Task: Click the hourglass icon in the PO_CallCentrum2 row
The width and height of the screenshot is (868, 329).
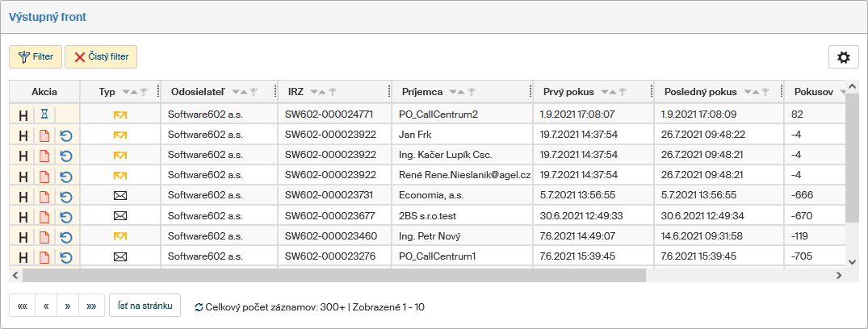Action: pos(44,115)
